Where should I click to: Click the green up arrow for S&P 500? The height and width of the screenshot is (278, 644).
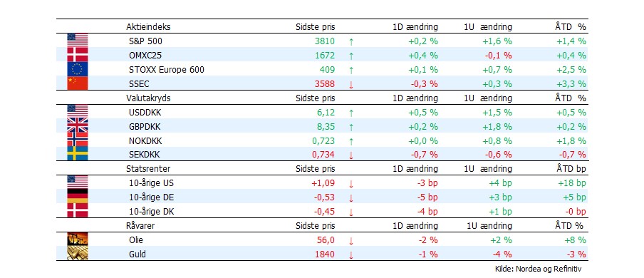click(351, 41)
